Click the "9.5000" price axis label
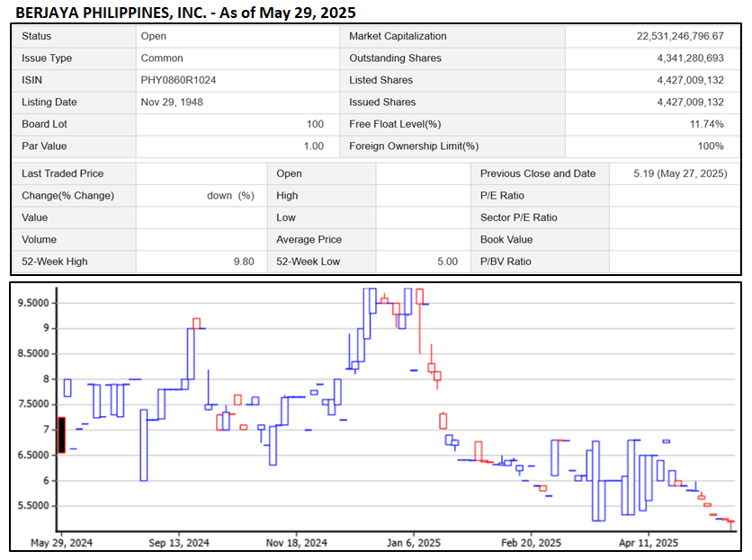Image resolution: width=752 pixels, height=560 pixels. [x=33, y=303]
